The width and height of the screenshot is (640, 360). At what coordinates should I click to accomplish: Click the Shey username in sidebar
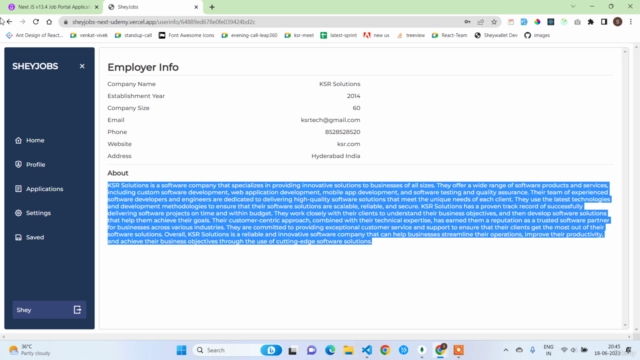click(x=24, y=310)
